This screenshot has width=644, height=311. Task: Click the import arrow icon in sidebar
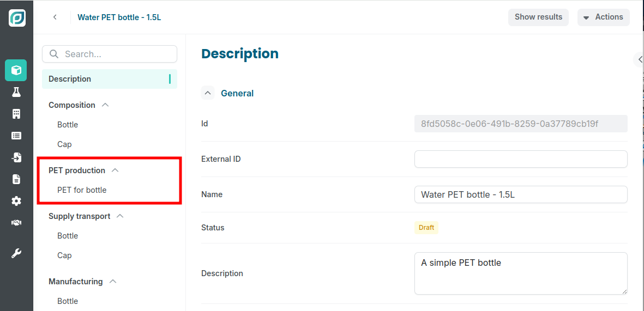16,157
